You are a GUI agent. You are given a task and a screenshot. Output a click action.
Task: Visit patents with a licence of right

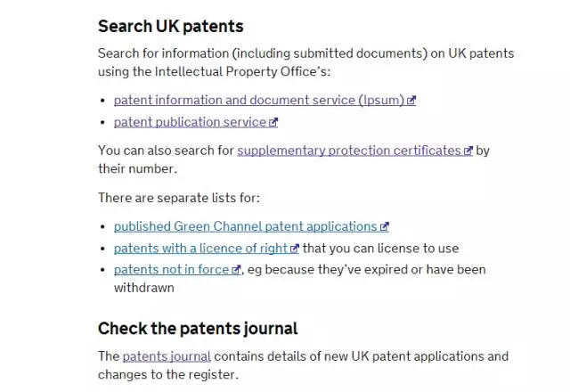point(200,248)
